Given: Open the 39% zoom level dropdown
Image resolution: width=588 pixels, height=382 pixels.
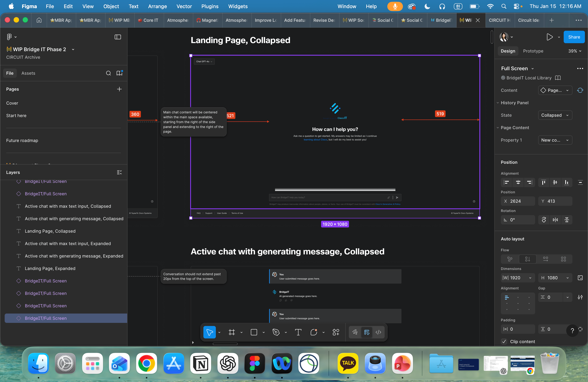Looking at the screenshot, I should tap(575, 51).
